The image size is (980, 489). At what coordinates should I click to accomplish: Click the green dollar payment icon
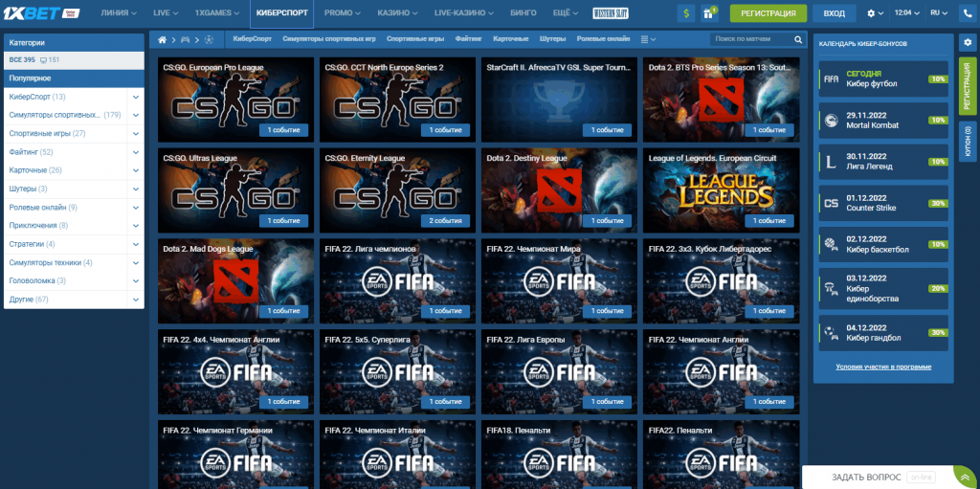coord(685,13)
